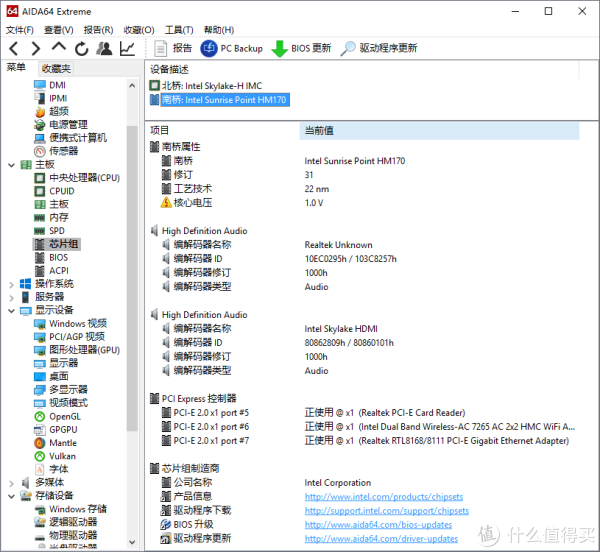
Task: Select 便携式计算机 tree item
Action: tap(70, 138)
